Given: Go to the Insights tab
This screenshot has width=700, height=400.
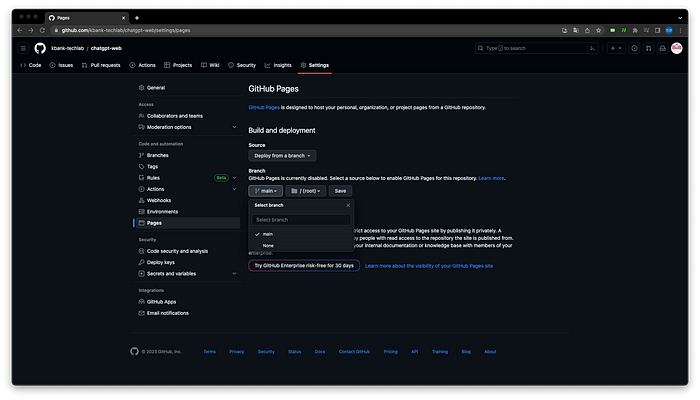Looking at the screenshot, I should coord(278,65).
